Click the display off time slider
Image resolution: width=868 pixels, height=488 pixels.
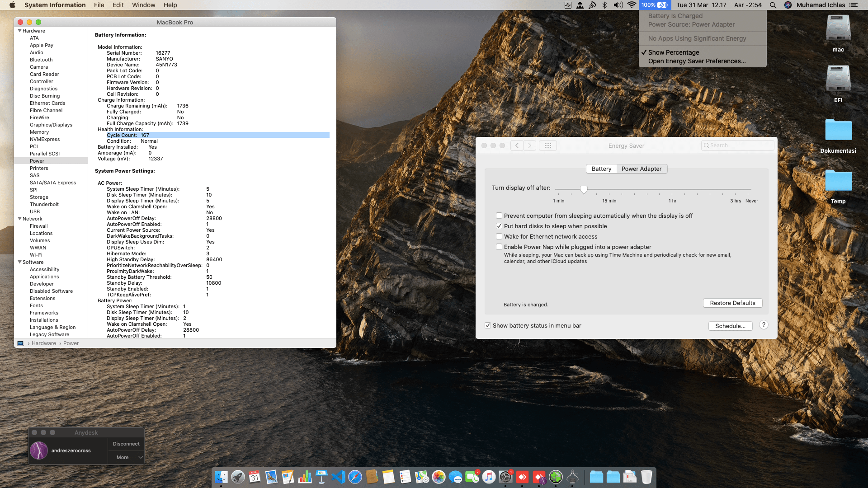[584, 190]
